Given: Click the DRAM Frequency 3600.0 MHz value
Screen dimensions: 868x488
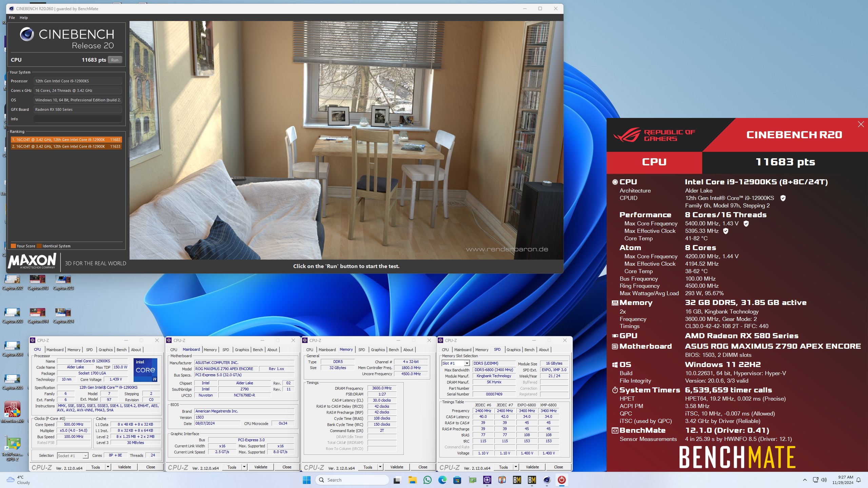Looking at the screenshot, I should tap(382, 388).
